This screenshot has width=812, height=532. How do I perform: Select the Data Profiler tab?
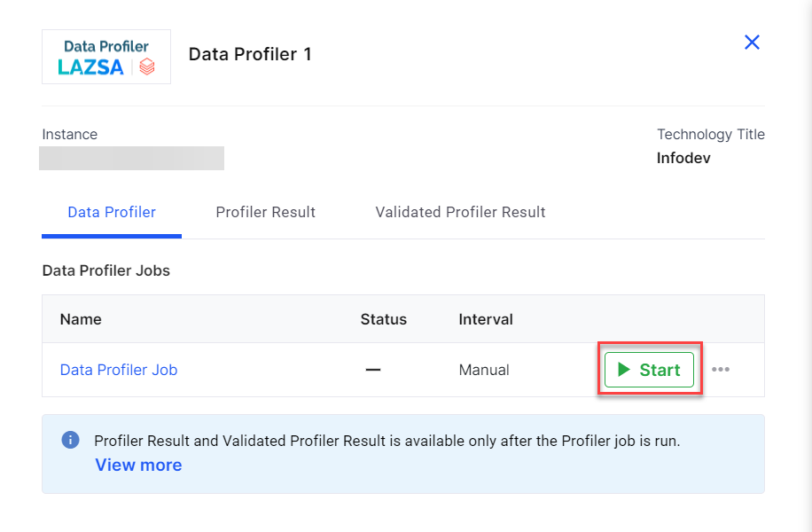(112, 212)
